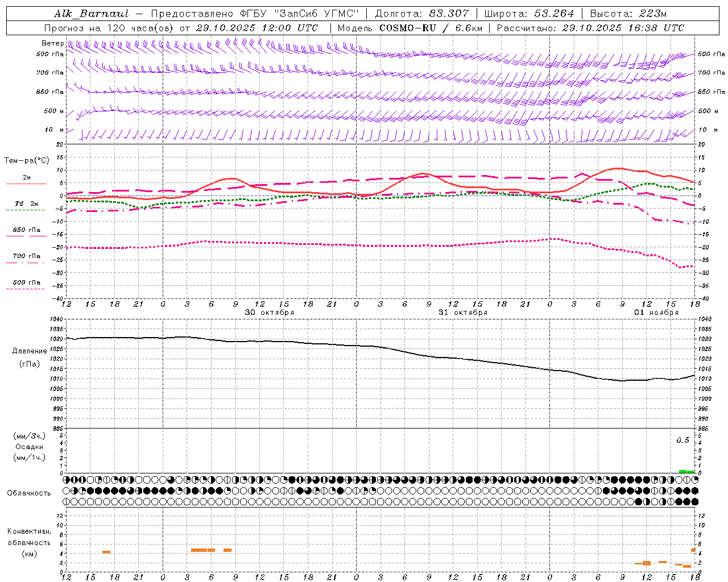The width and height of the screenshot is (728, 582).
Task: Click the green precipitation bar near the chart end
Action: click(687, 471)
